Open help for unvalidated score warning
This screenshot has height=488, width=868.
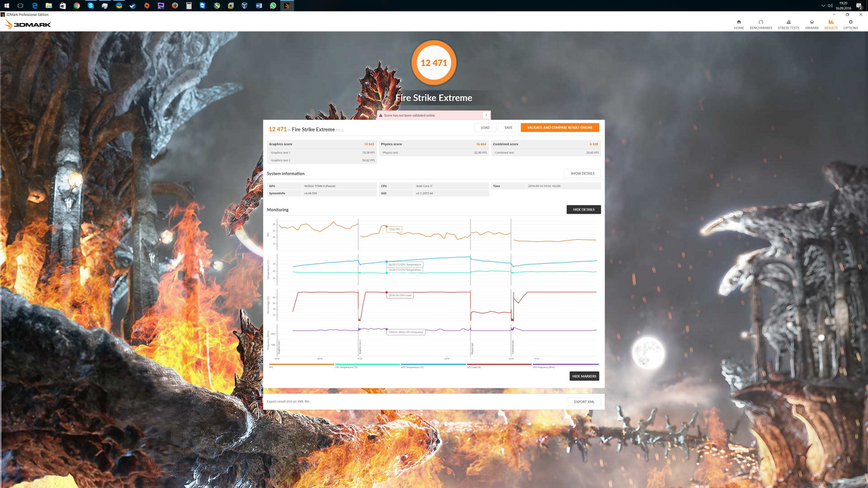tap(486, 115)
